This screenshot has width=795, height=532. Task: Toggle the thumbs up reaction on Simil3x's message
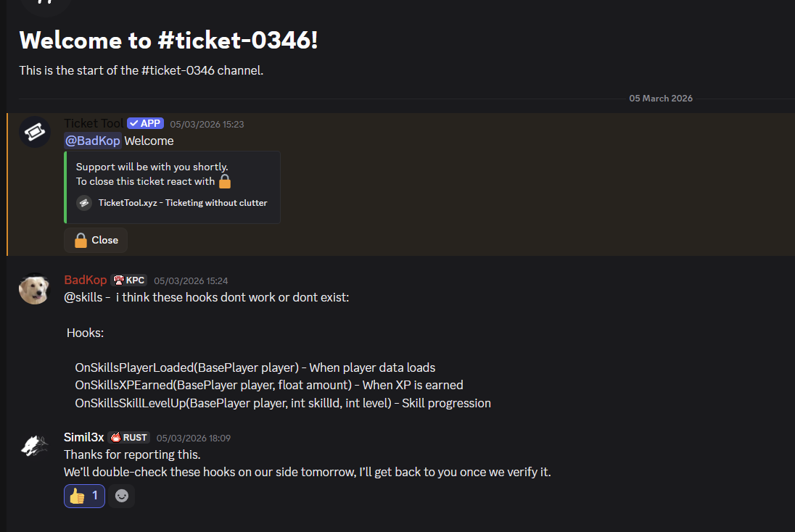[83, 496]
